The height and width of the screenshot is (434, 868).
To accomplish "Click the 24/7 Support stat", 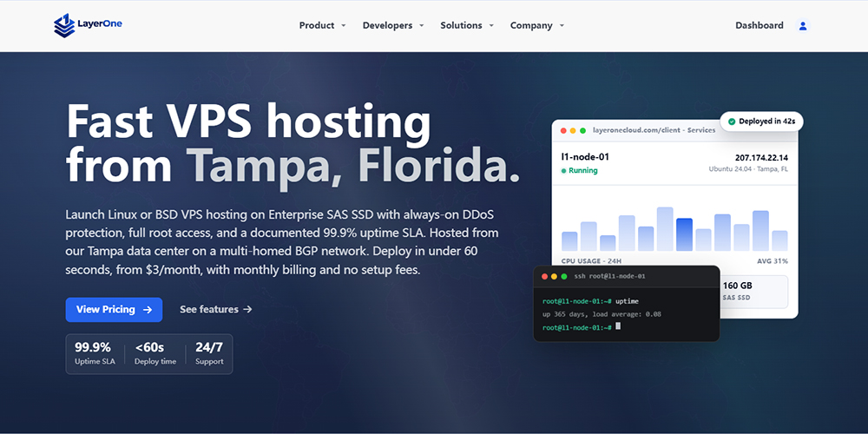I will pyautogui.click(x=209, y=354).
